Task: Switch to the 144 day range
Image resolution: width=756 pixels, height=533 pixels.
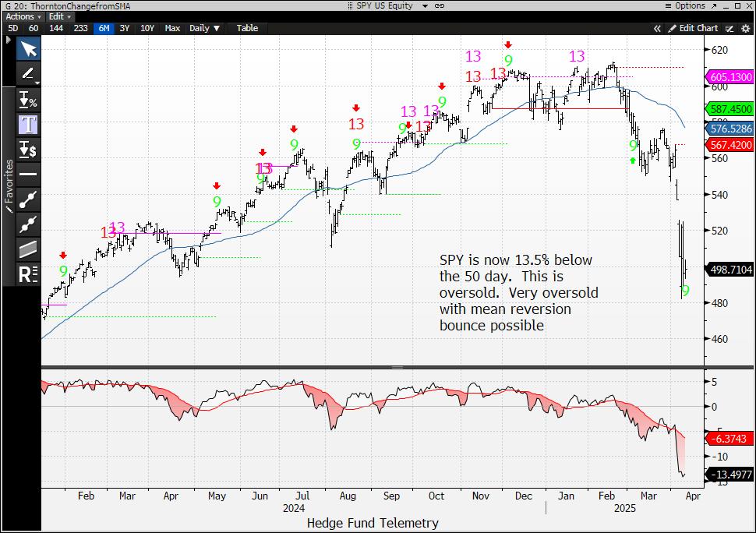Action: point(56,28)
